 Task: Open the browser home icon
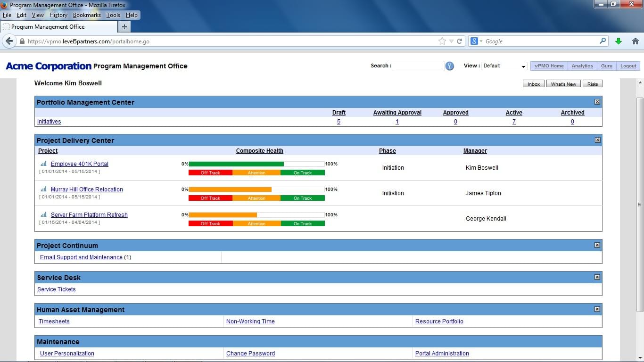(635, 41)
